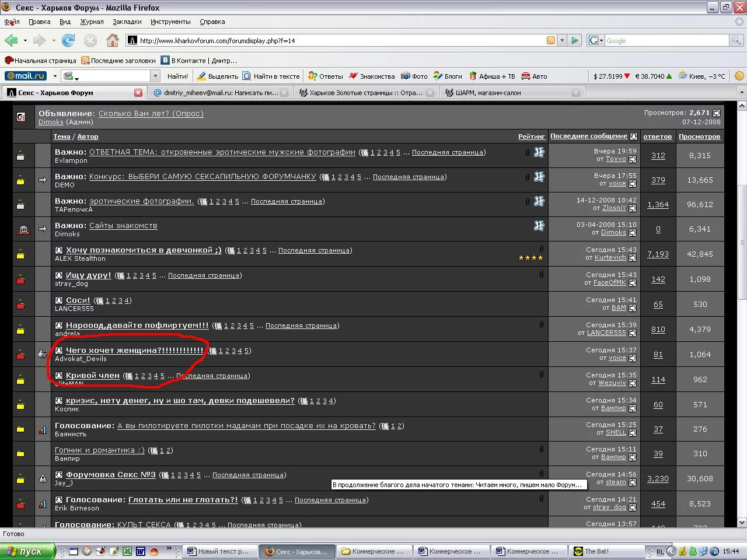Sort threads by Рейтинг column
Viewport: 747px width, 560px height.
tap(532, 136)
